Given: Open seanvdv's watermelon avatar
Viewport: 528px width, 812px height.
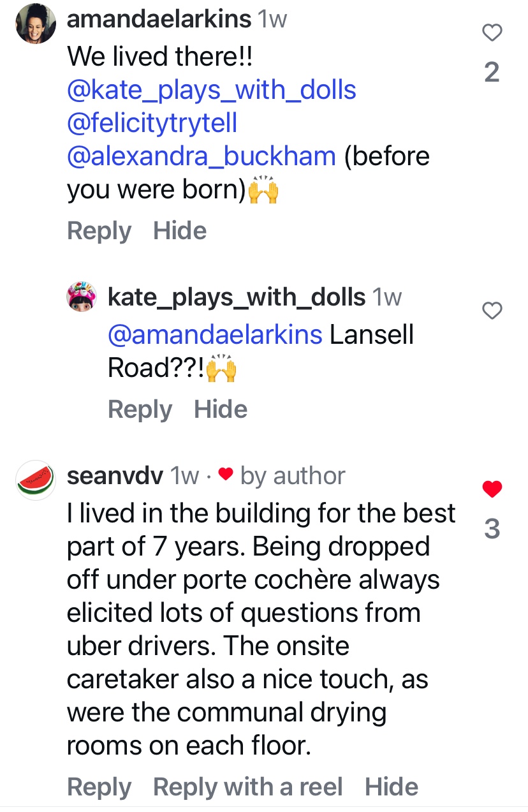Looking at the screenshot, I should point(36,480).
